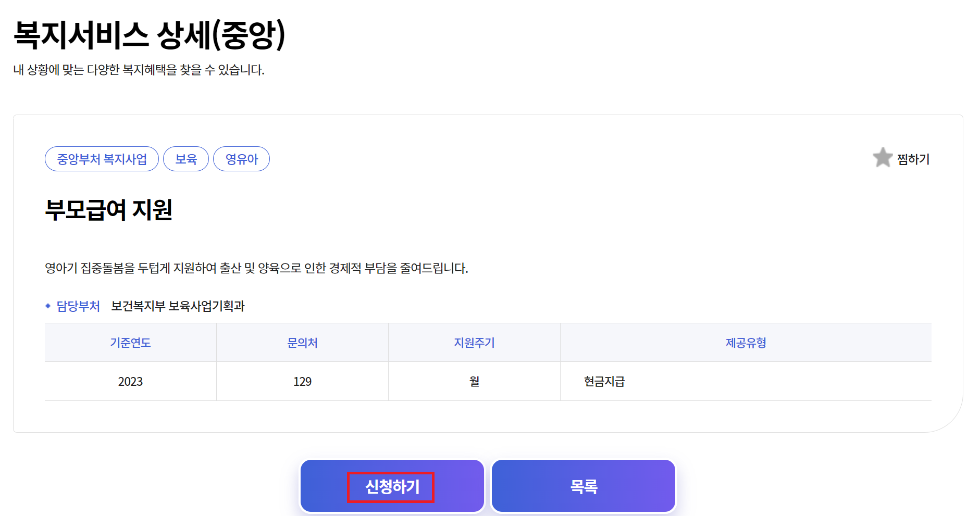Click the 문의처 column header
The height and width of the screenshot is (516, 980).
[x=302, y=342]
